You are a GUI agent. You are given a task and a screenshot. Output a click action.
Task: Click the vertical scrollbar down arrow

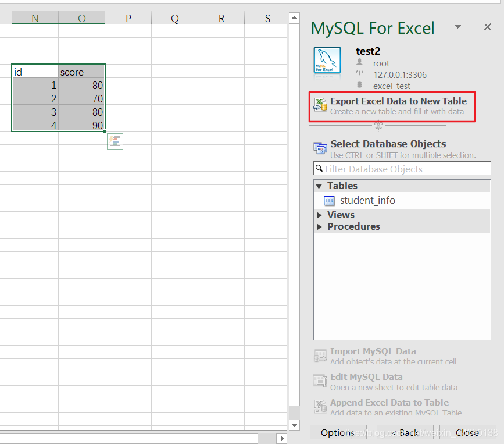pyautogui.click(x=294, y=425)
